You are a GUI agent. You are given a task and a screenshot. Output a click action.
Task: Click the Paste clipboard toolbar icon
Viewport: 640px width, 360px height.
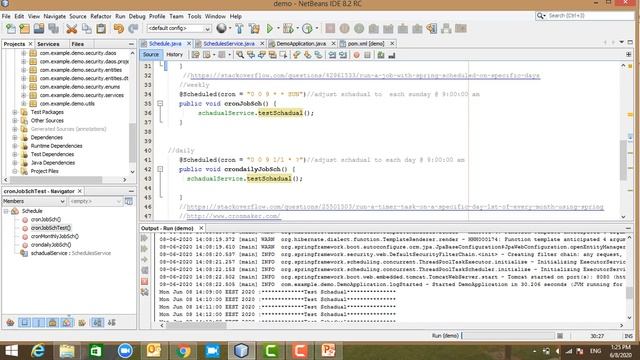[x=101, y=29]
